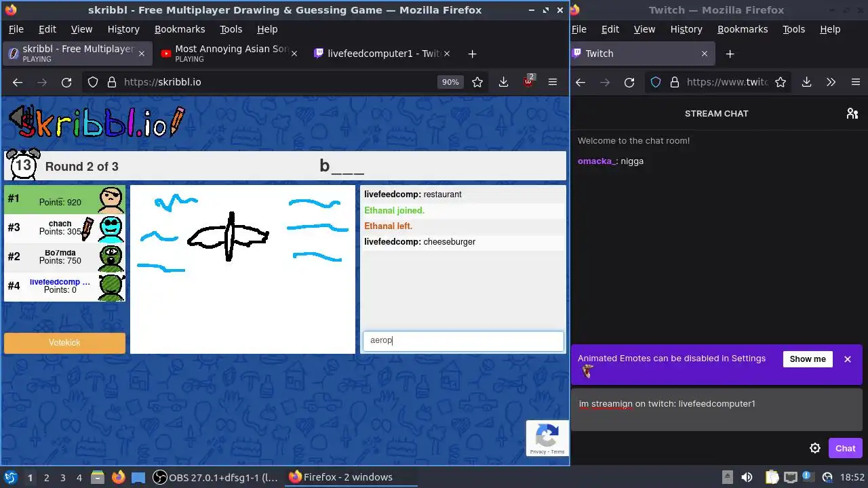Click the drawing canvas sketch

coord(243,269)
